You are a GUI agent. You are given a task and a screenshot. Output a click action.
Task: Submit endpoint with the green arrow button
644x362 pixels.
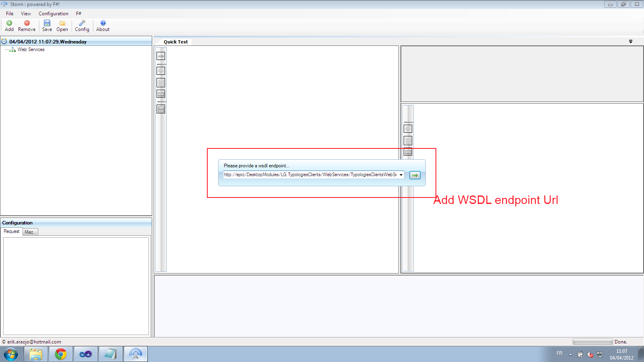[x=415, y=175]
